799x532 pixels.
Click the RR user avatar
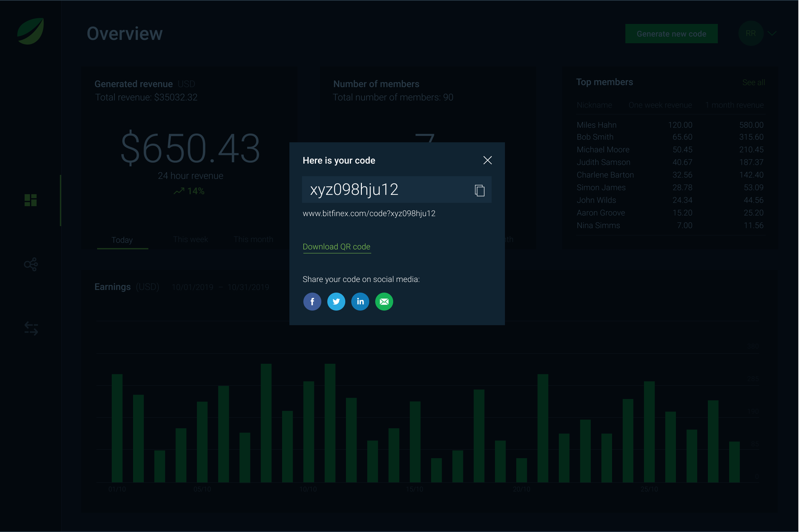click(x=750, y=33)
